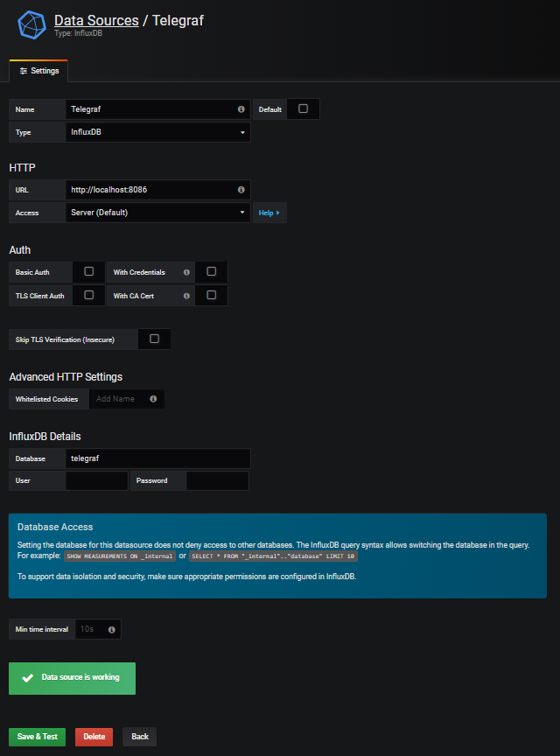Click info icon next to With Credentials
Screen dimensions: 560x756
[x=186, y=272]
